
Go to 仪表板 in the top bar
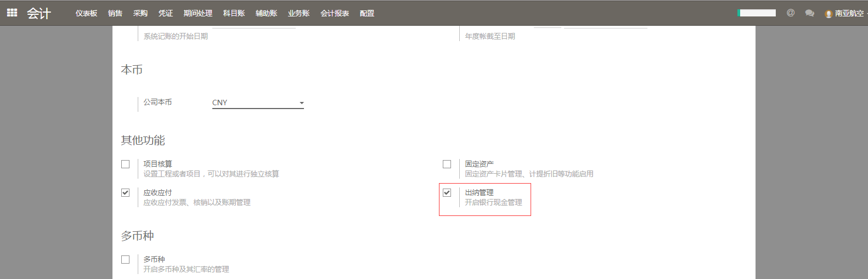click(86, 13)
